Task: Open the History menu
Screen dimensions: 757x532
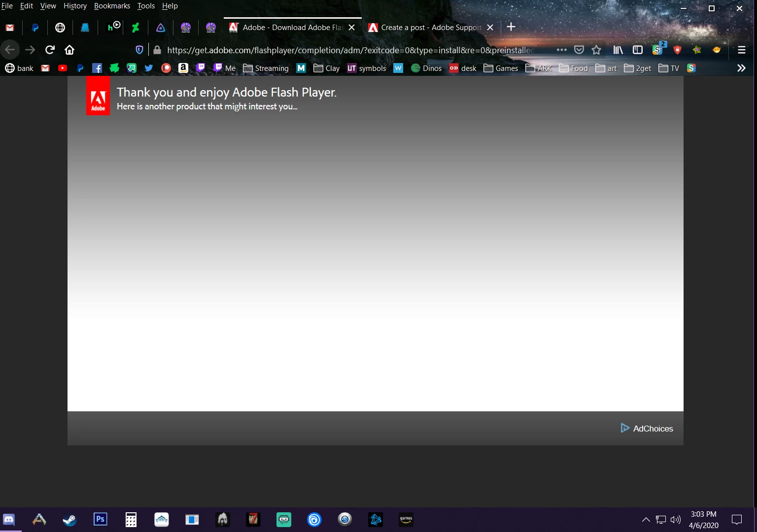Action: (x=75, y=6)
